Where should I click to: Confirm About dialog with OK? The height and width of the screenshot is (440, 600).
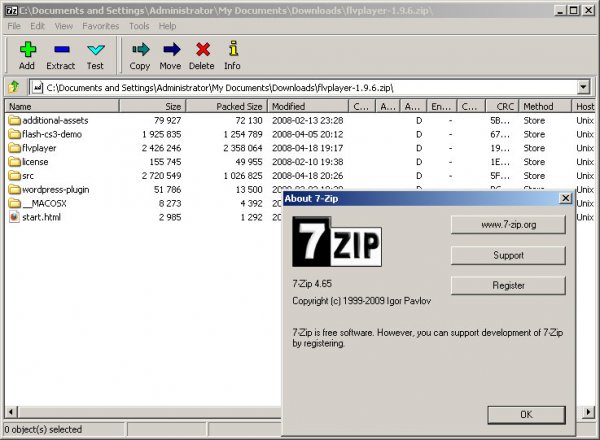pos(526,415)
